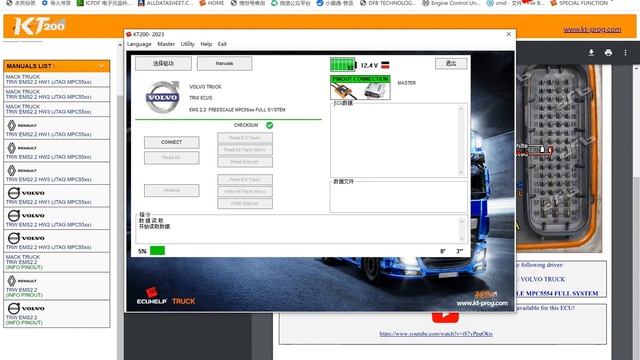The width and height of the screenshot is (640, 360).
Task: Collapse the MANUALS LIST dropdown arrow
Action: click(101, 66)
